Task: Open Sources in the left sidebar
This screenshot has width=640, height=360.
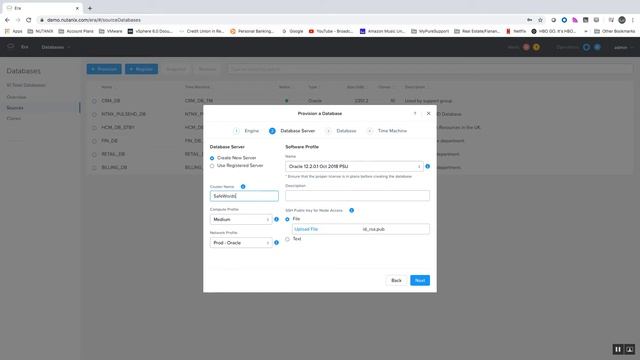Action: coord(15,108)
